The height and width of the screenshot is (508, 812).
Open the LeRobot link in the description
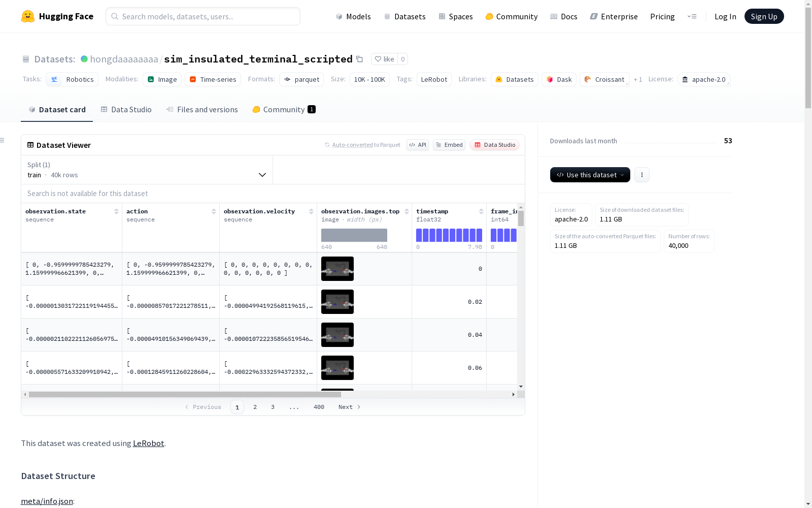pyautogui.click(x=148, y=443)
